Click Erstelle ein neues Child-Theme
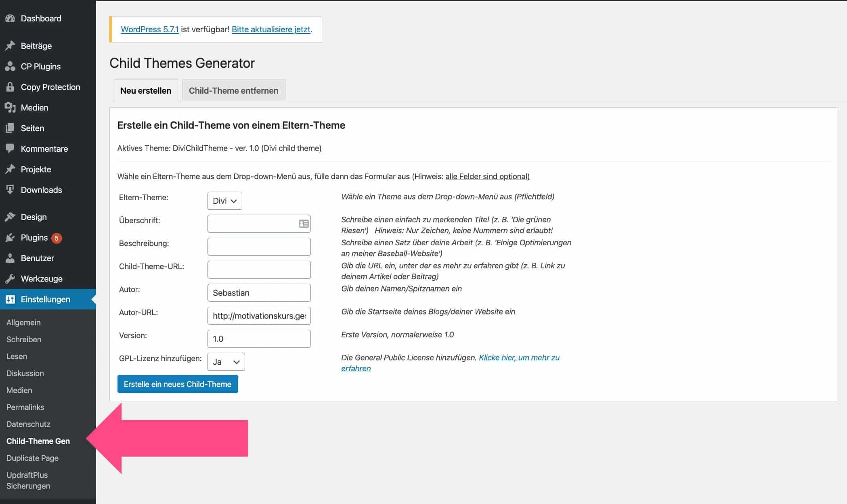This screenshot has width=847, height=504. (x=178, y=384)
